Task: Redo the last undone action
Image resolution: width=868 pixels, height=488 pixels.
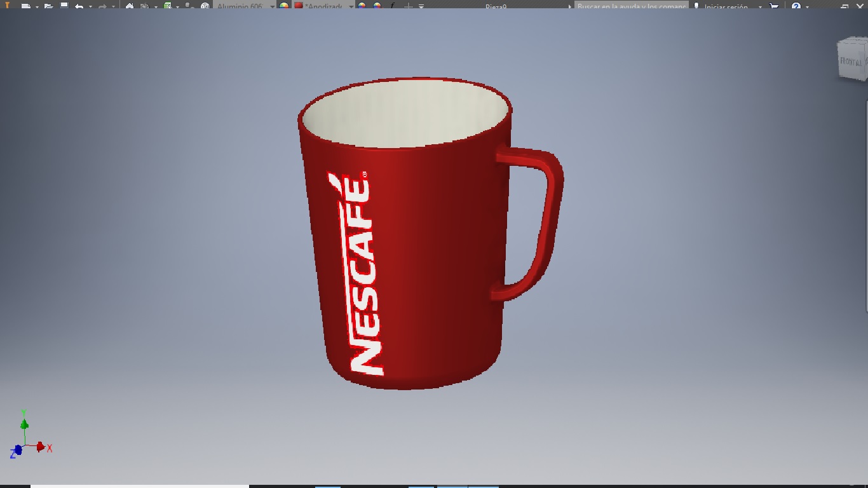Action: [102, 6]
